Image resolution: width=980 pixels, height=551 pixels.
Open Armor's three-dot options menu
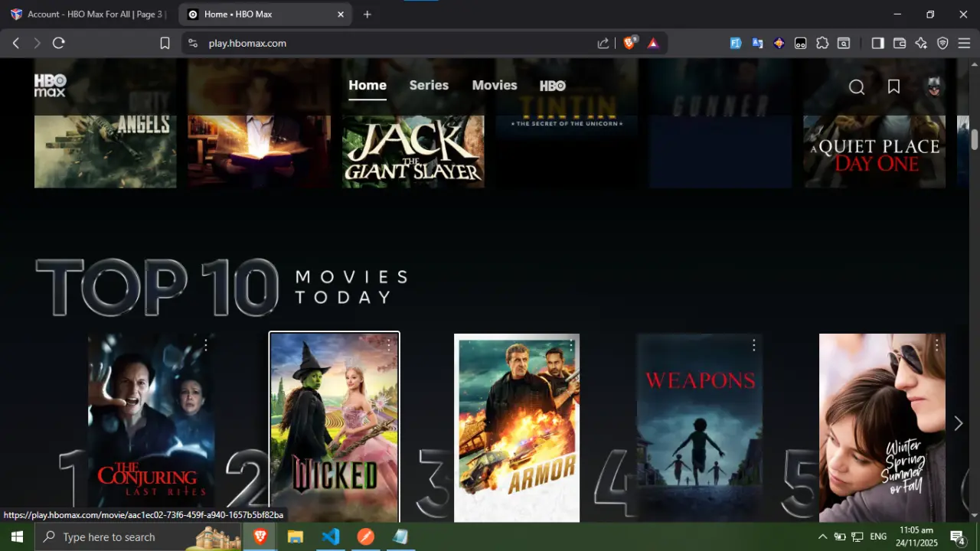(x=571, y=346)
